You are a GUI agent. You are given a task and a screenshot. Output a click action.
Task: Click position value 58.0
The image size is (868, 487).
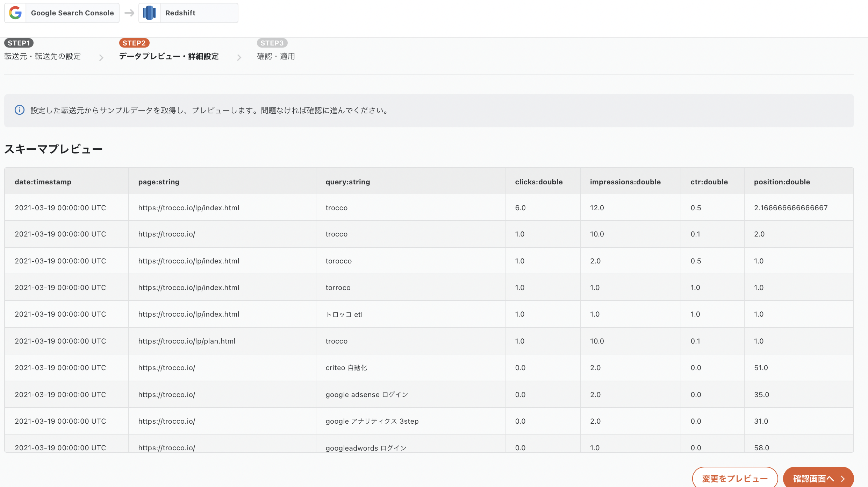point(762,448)
